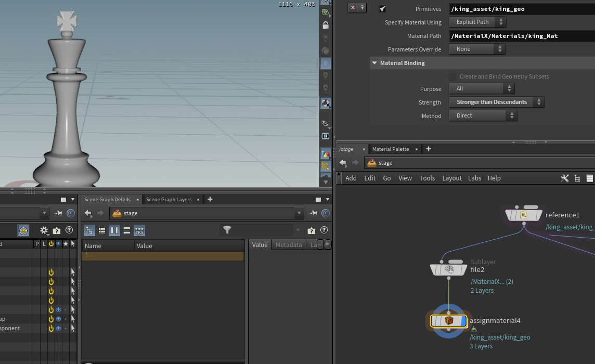This screenshot has height=364, width=595.
Task: Open the filter options dropdown arrow
Action: coord(298,230)
